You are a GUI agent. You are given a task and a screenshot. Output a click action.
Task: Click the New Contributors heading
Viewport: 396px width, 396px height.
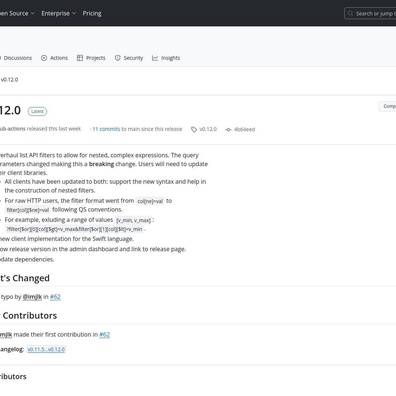tap(29, 315)
